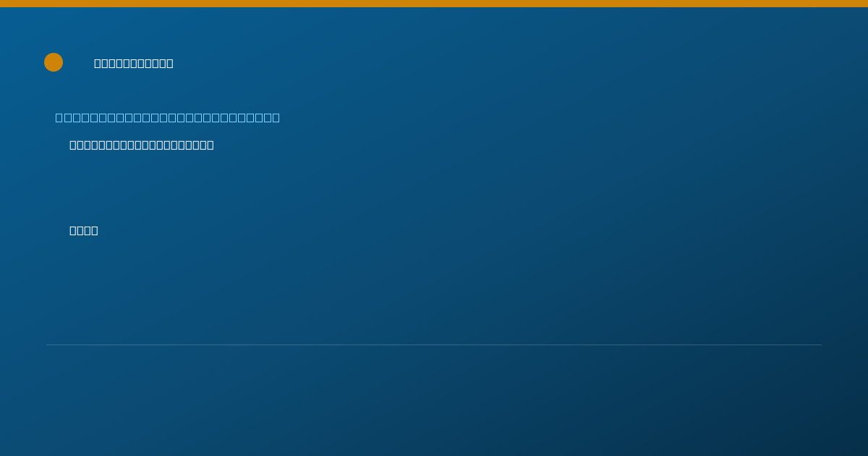868x456 pixels.
Task: Click the short four-character white label
Action: (84, 230)
